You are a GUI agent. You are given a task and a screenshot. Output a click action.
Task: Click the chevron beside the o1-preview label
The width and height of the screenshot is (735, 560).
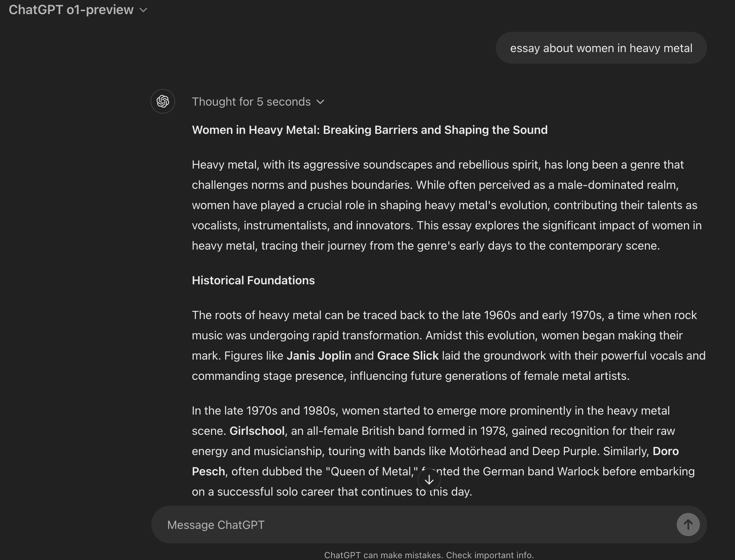144,10
